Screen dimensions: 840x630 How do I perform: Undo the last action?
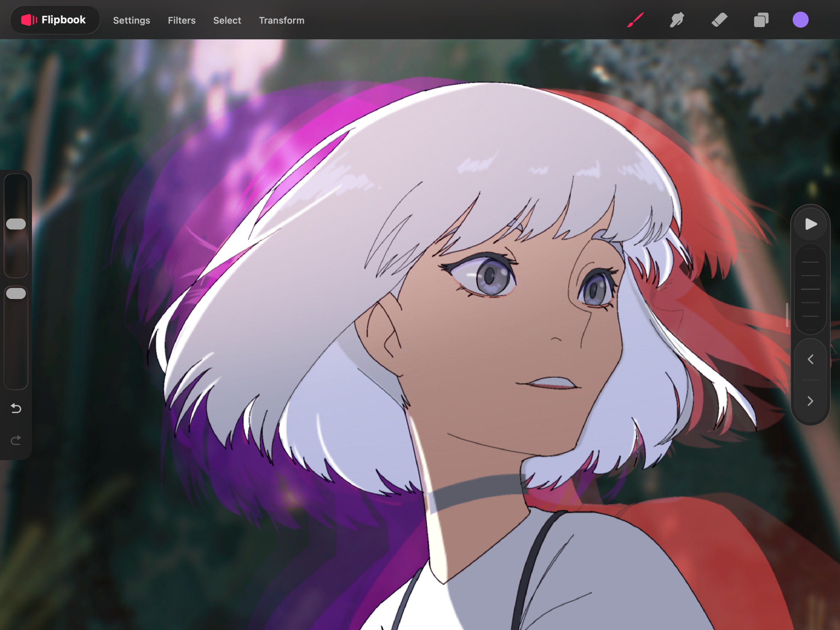click(x=16, y=409)
